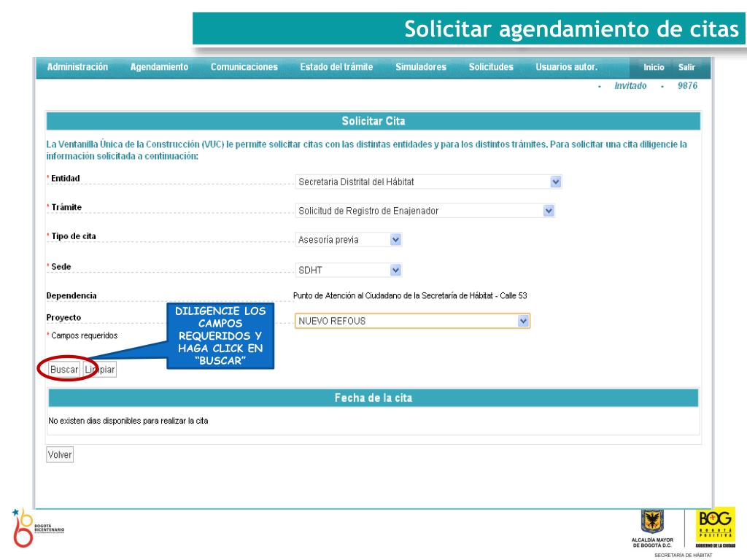
Task: Click the Buscar button
Action: [64, 370]
